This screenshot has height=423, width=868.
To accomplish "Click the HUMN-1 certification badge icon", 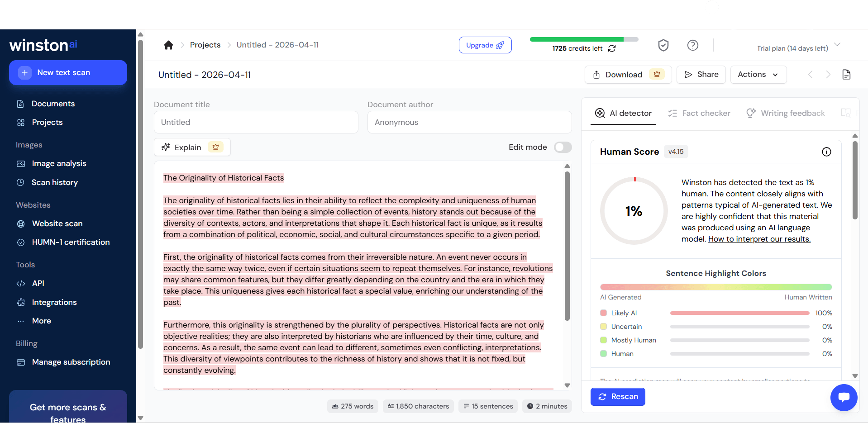I will tap(21, 242).
